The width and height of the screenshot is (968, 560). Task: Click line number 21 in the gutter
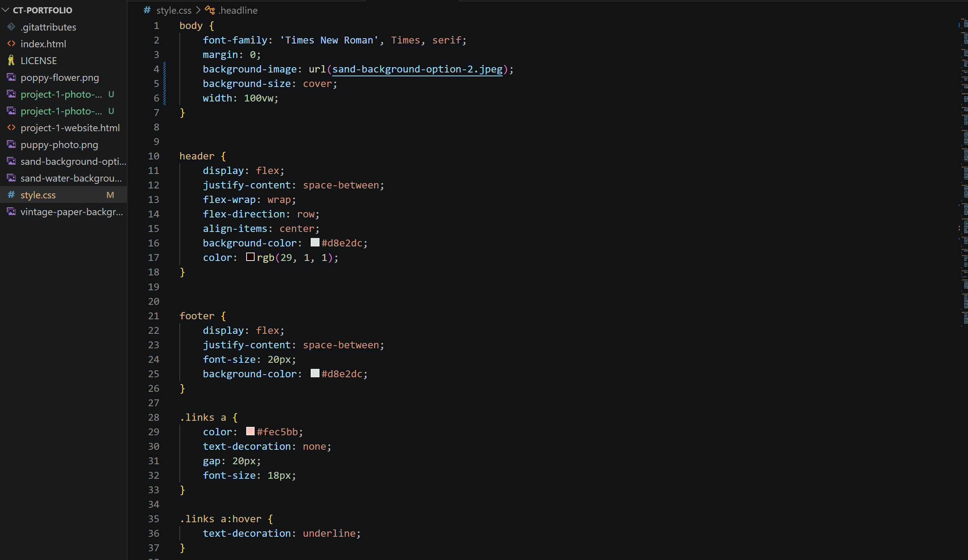(154, 316)
